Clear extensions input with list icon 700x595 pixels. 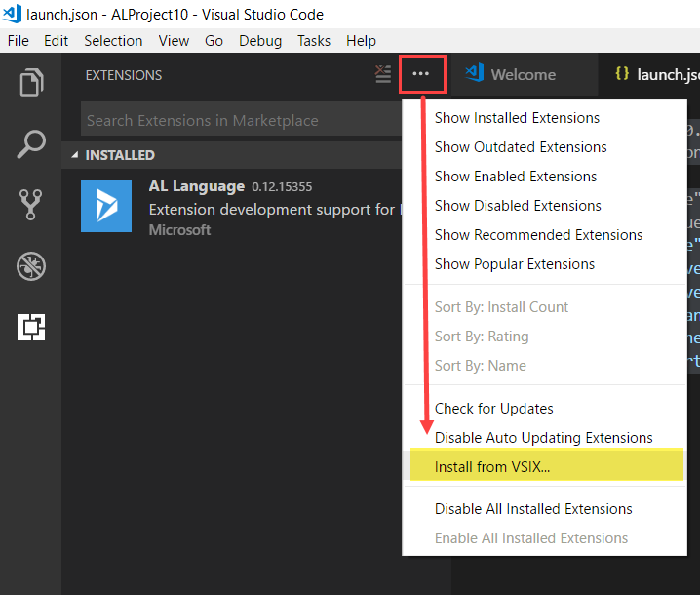tap(382, 74)
